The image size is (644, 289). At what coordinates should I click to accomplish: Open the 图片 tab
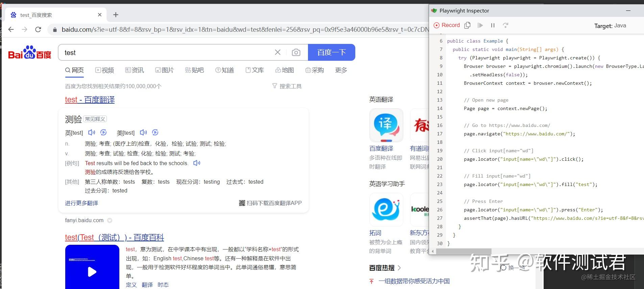pyautogui.click(x=164, y=70)
